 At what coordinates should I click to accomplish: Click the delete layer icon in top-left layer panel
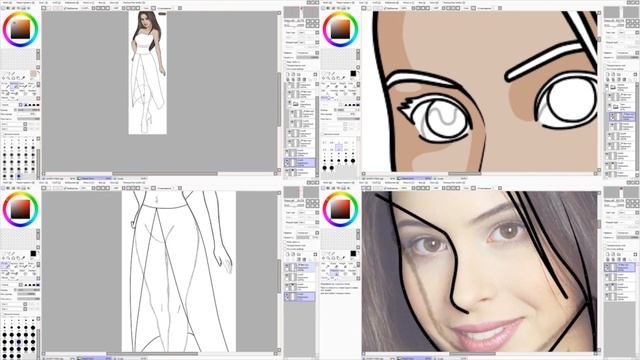(304, 80)
